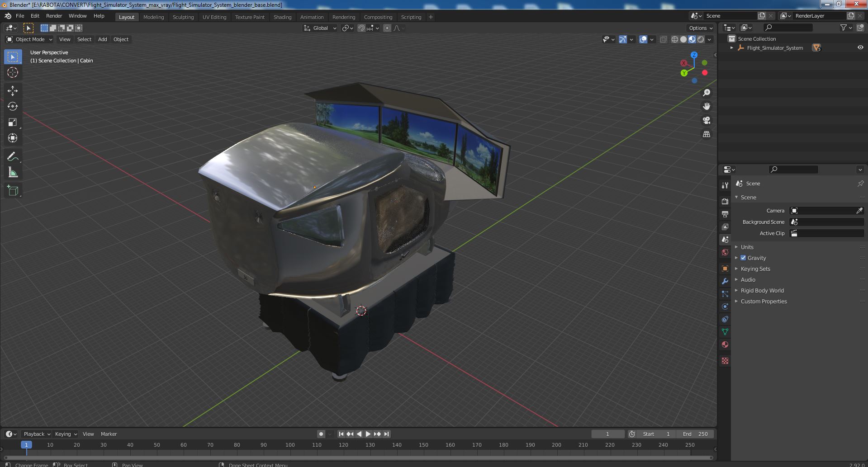Open the Tool settings properties tab
The width and height of the screenshot is (868, 467).
pos(725,185)
